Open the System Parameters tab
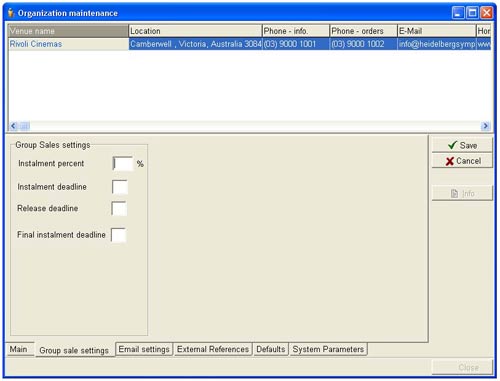The image size is (500, 381). pos(328,349)
